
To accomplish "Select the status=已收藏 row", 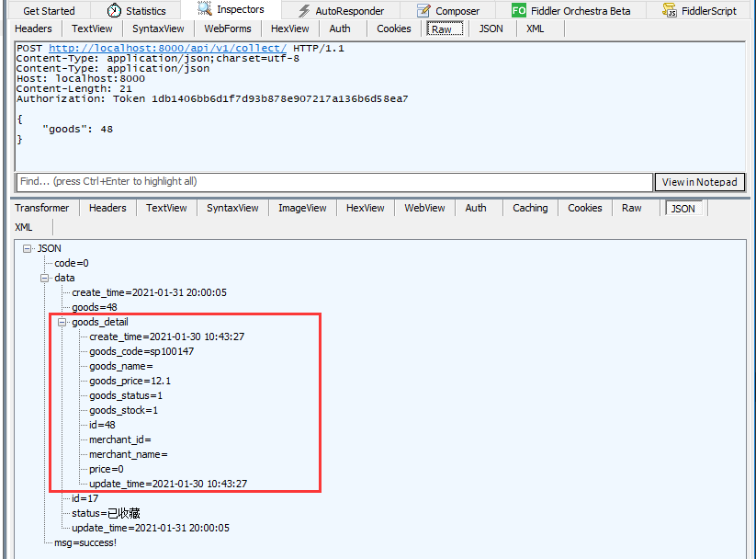I will point(106,513).
